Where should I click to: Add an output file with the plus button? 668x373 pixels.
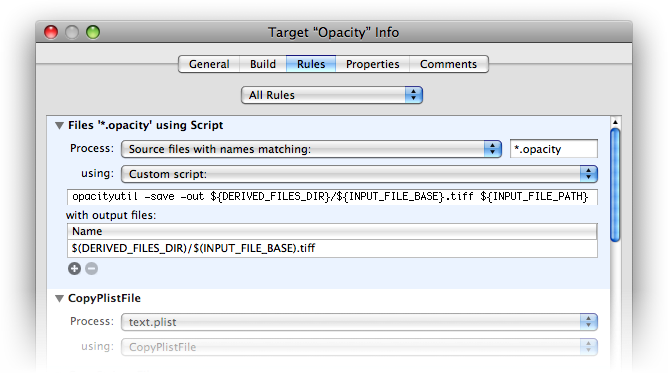pyautogui.click(x=74, y=269)
